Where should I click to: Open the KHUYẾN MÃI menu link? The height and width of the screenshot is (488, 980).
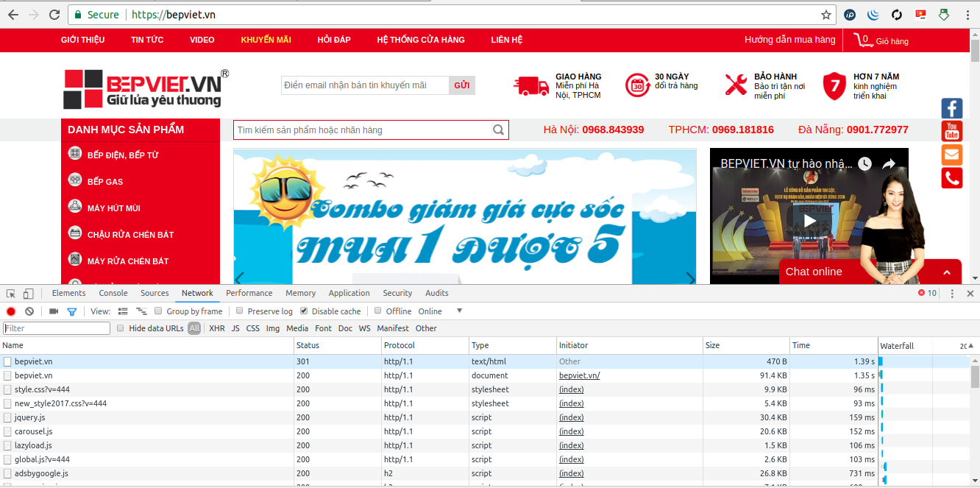266,40
